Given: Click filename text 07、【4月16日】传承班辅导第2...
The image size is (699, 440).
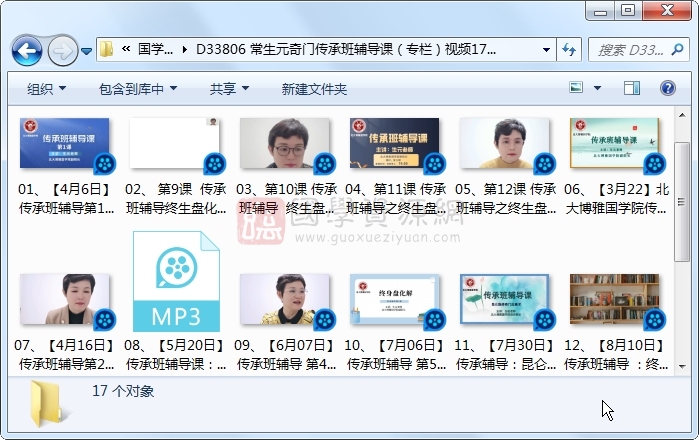Looking at the screenshot, I should coord(66,354).
